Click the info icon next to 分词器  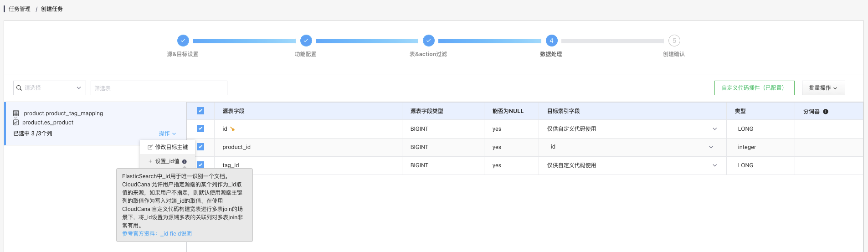(x=826, y=112)
